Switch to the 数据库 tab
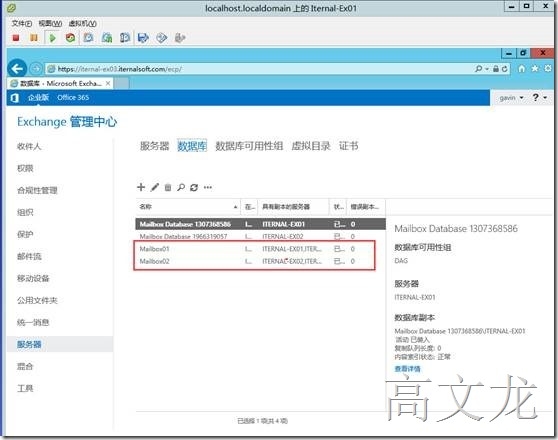558x440 pixels. click(x=192, y=146)
